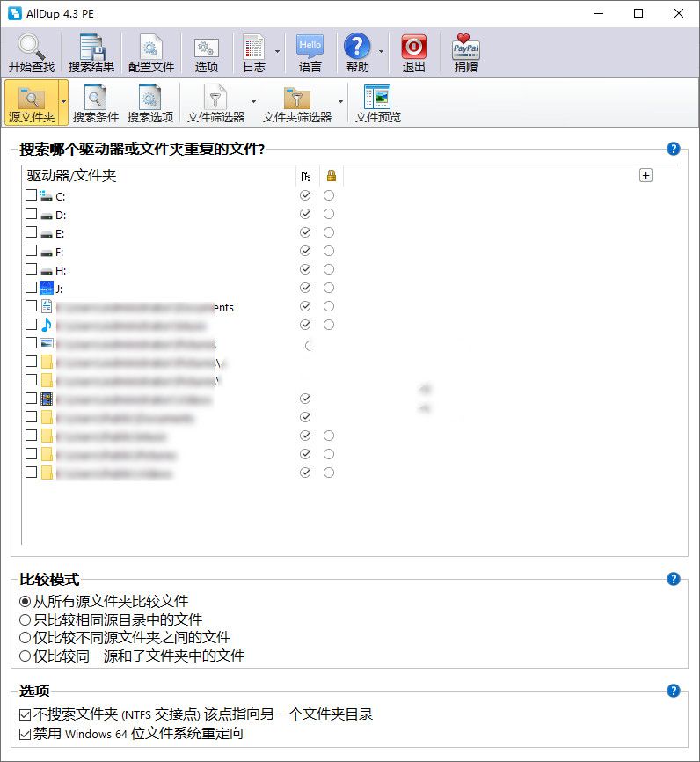Open the 语言 Hello language icon
Viewport: 700px width, 762px height.
[x=310, y=47]
